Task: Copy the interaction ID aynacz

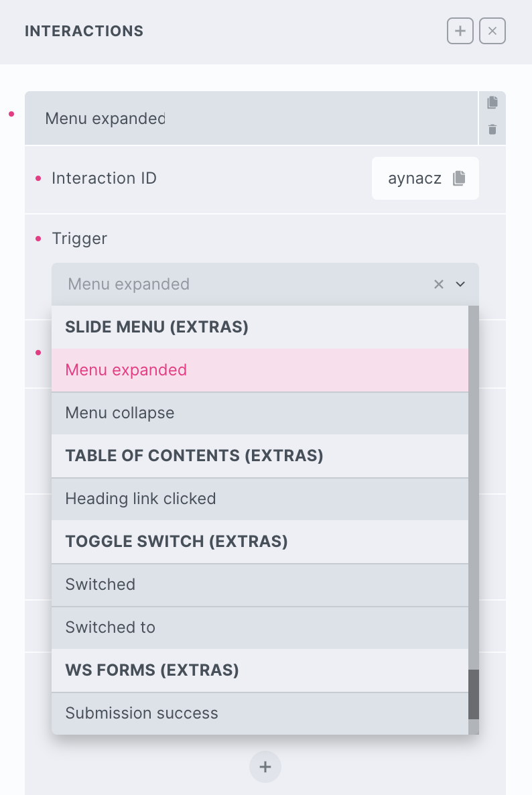Action: click(x=459, y=178)
